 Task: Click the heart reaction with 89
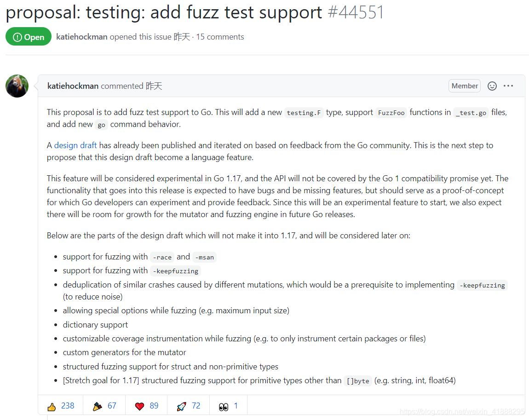tap(146, 406)
